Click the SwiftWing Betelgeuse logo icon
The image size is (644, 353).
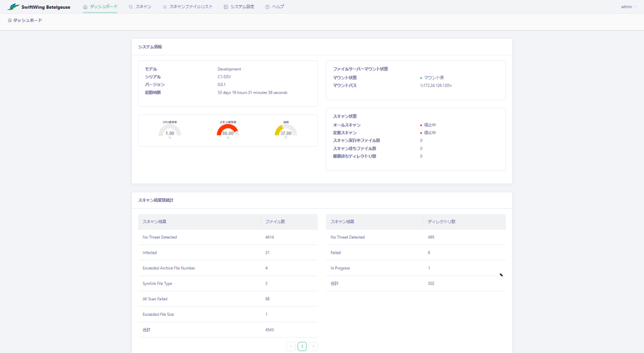(x=13, y=6)
